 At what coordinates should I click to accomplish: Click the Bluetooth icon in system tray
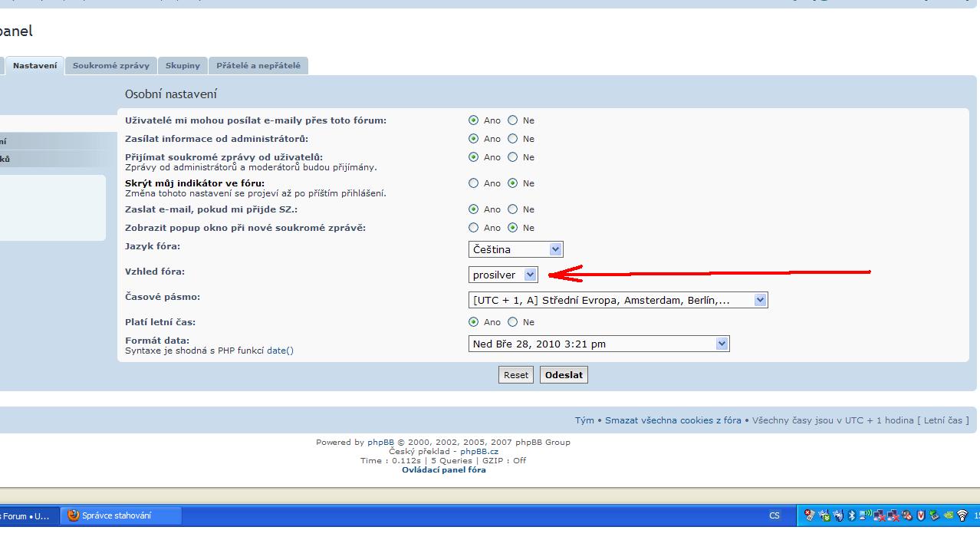pos(852,515)
